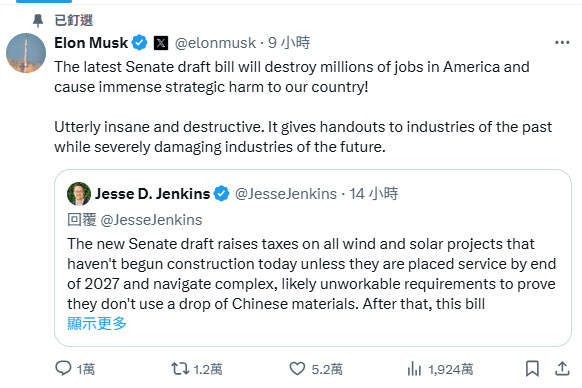This screenshot has width=582, height=388.
Task: Like the tweet with heart icon
Action: (297, 369)
